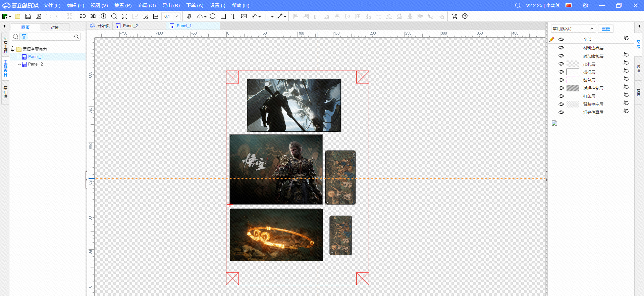Select the freehand pen drawing tool
This screenshot has width=644, height=296.
tap(190, 16)
